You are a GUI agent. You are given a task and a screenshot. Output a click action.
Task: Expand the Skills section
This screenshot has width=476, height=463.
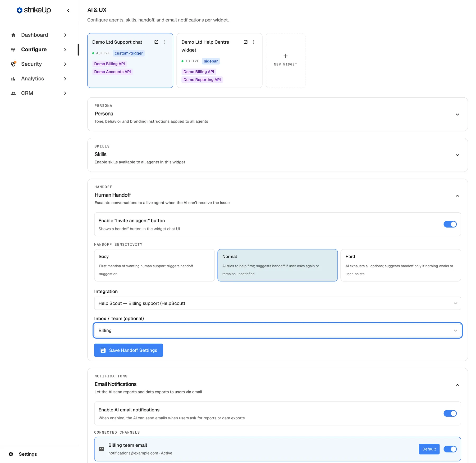tap(457, 155)
